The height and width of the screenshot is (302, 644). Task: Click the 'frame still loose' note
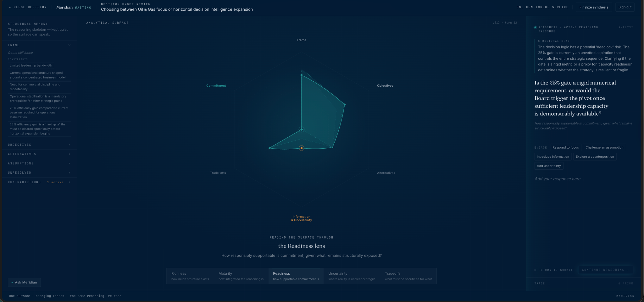(20, 53)
